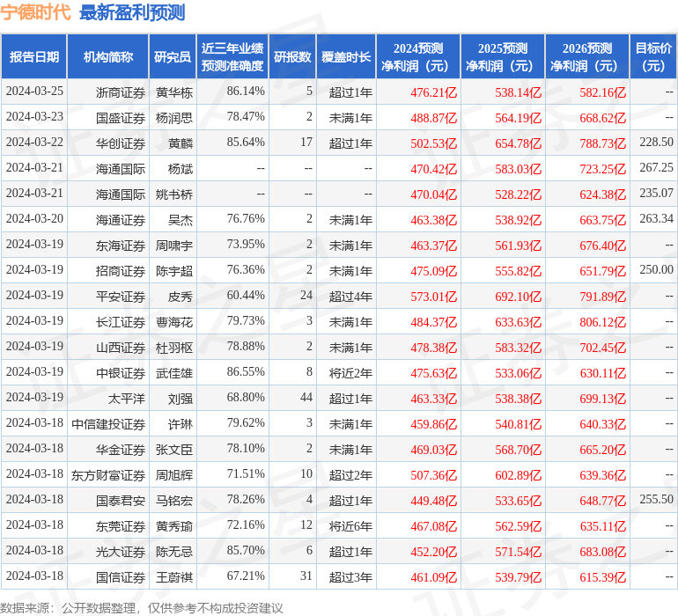This screenshot has width=678, height=616.
Task: Select institution 招商证券
Action: tap(121, 271)
